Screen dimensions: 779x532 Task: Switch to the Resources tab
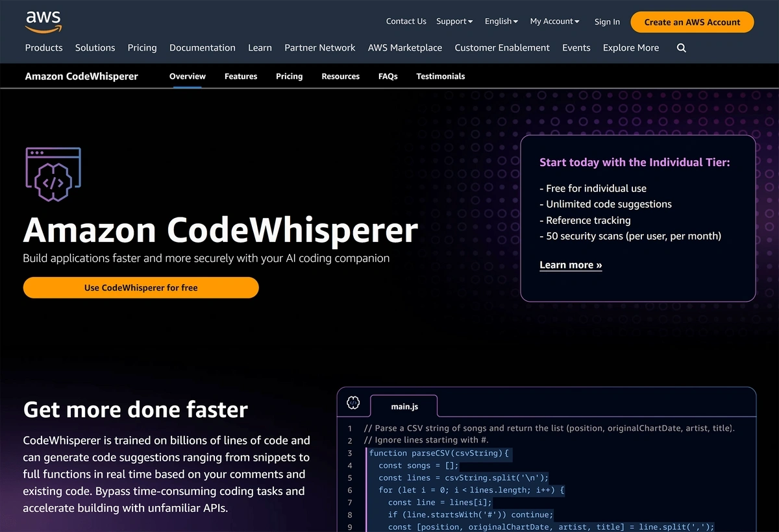tap(341, 76)
